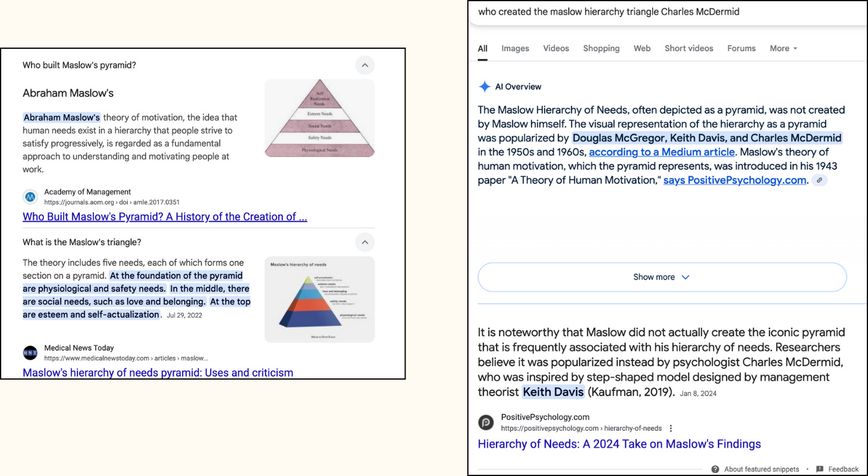Click the Feedback flag icon

point(820,469)
